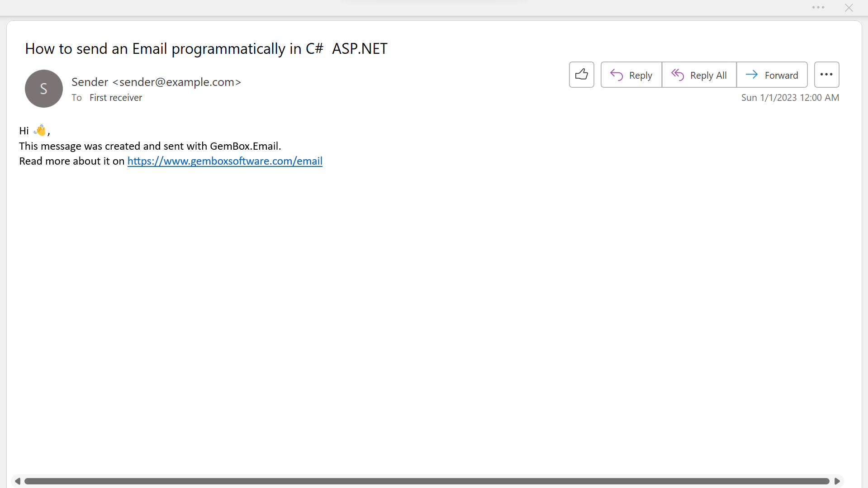868x488 pixels.
Task: Click the "To" recipients label
Action: (76, 98)
